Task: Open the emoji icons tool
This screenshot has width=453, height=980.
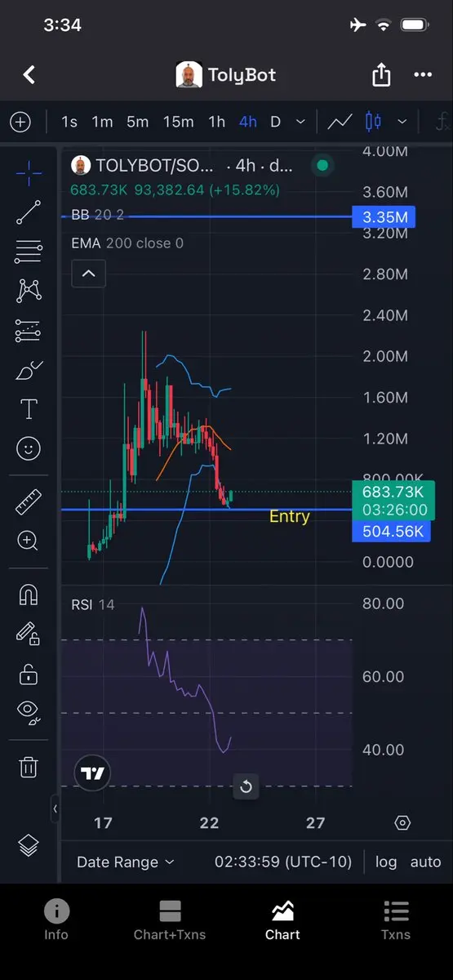Action: 29,448
